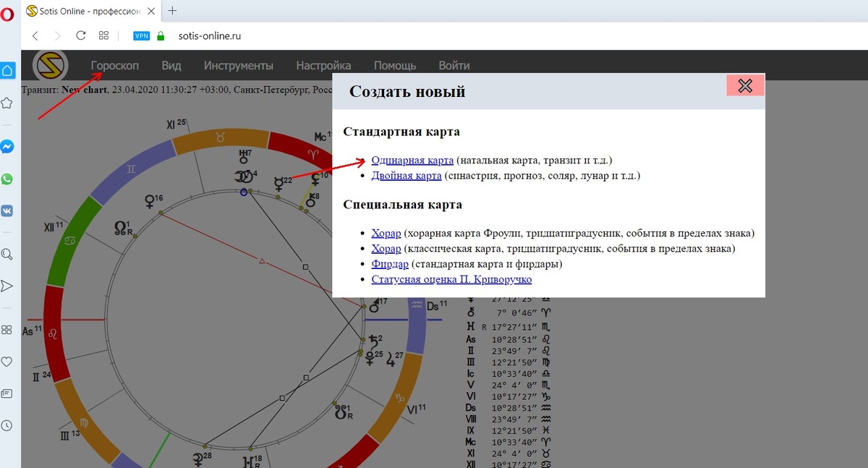The height and width of the screenshot is (468, 868).
Task: Go to Opera start page home icon
Action: [x=7, y=70]
